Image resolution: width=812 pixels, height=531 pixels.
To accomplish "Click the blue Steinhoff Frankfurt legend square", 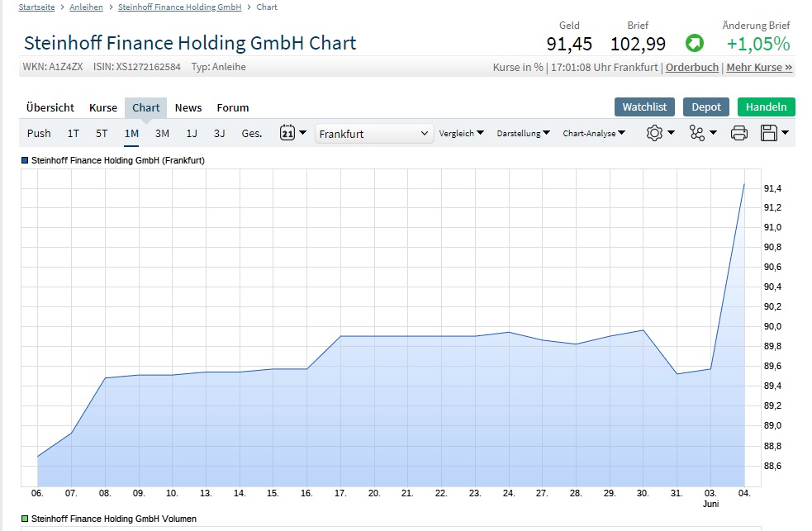I will coord(25,161).
